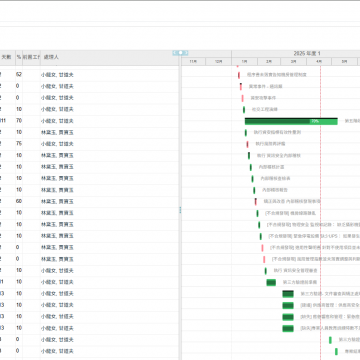Image resolution: width=360 pixels, height=360 pixels.
Task: Select the 2025 年度 timeline header
Action: click(296, 53)
